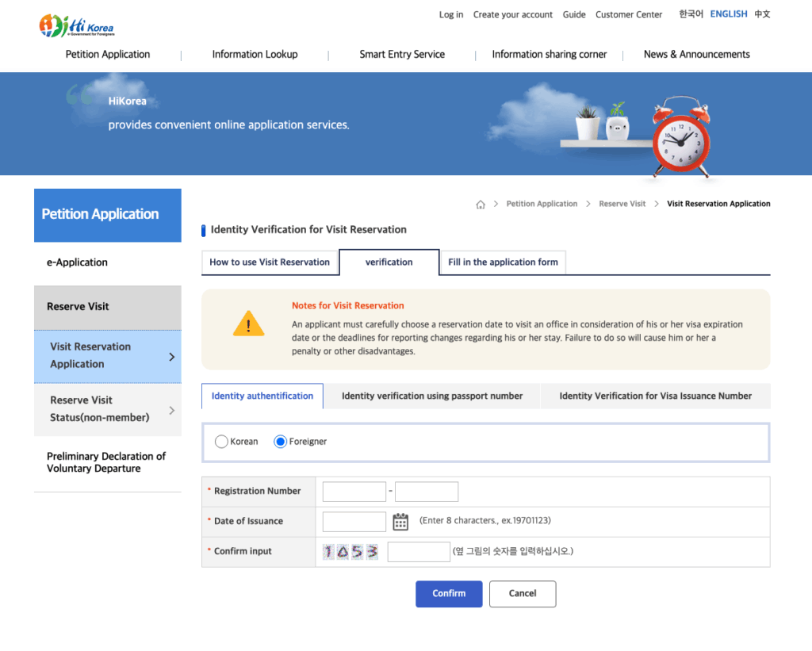
Task: Expand Visit Reservation Application sidebar item
Action: (x=108, y=356)
